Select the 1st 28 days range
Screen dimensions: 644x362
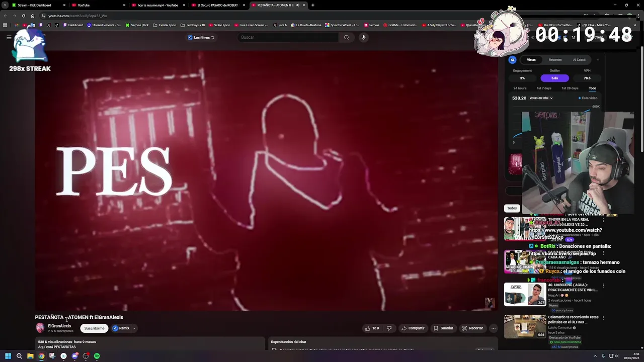tap(570, 88)
